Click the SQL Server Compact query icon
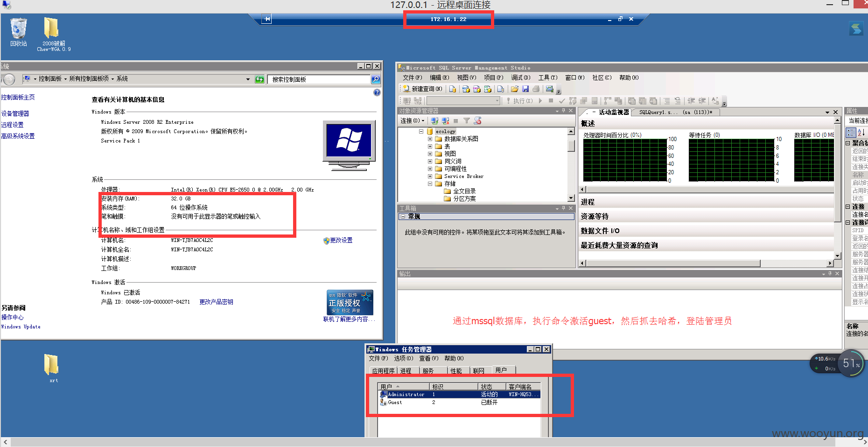Image resolution: width=868 pixels, height=447 pixels. click(x=501, y=89)
